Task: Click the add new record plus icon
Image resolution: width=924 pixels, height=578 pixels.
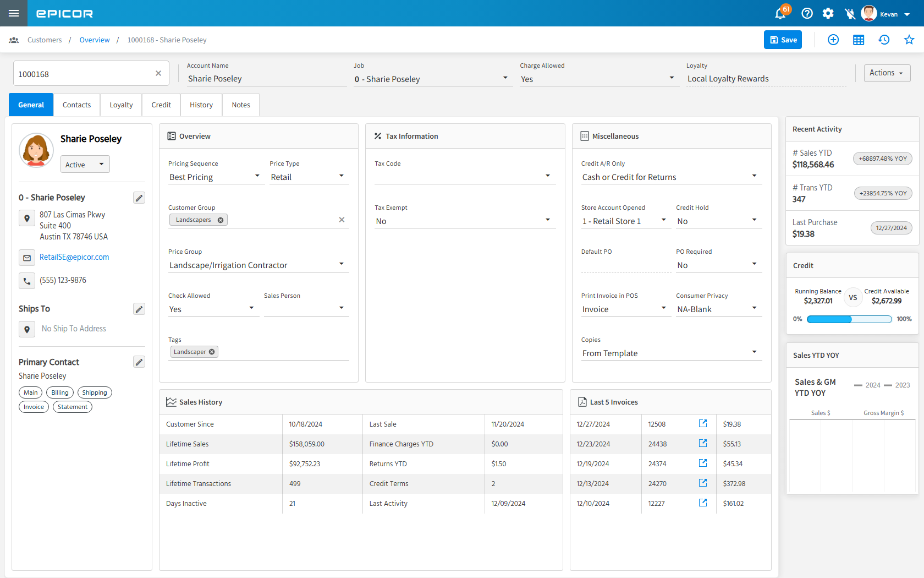Action: [x=833, y=40]
